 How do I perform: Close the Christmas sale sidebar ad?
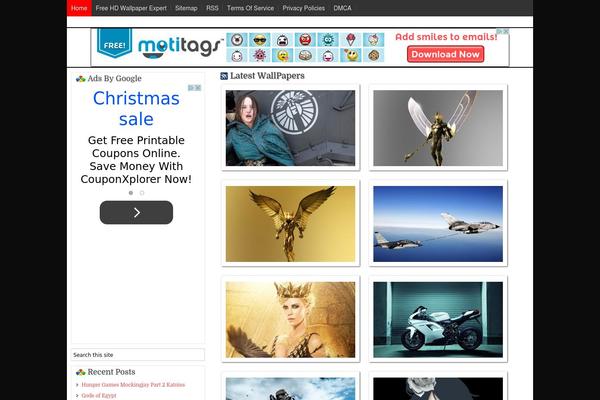198,88
